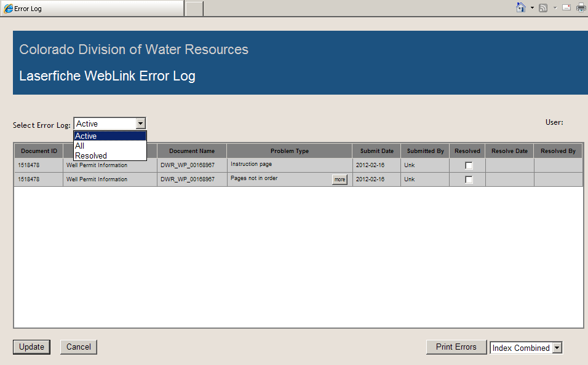Choose All from the error log list
This screenshot has width=588, height=365.
click(110, 146)
